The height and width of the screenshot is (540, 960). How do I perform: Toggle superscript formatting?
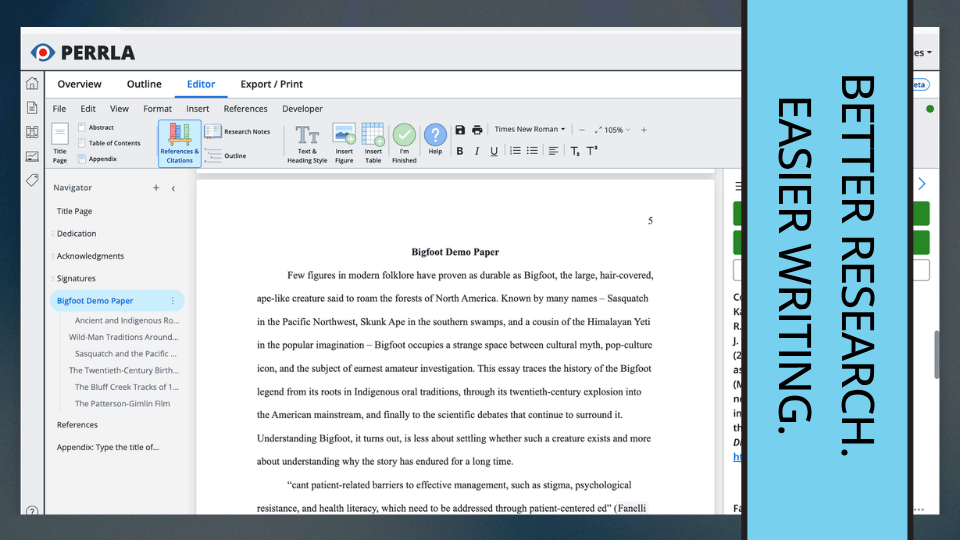coord(592,151)
